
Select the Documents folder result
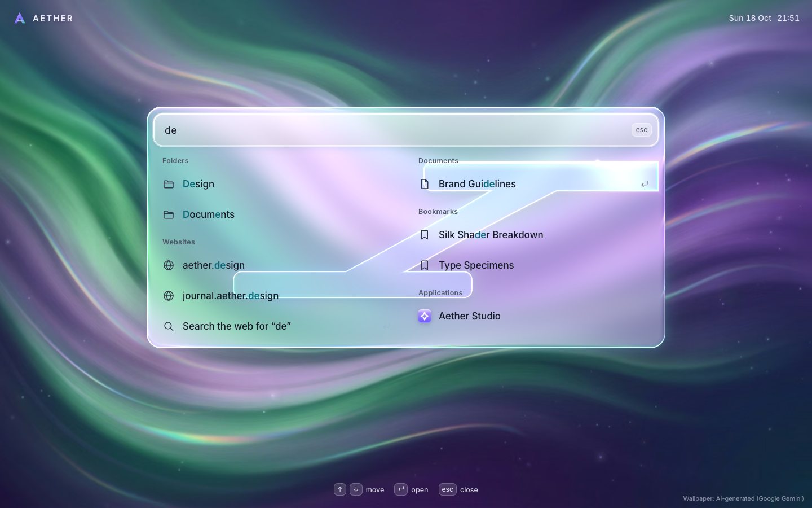(x=278, y=214)
